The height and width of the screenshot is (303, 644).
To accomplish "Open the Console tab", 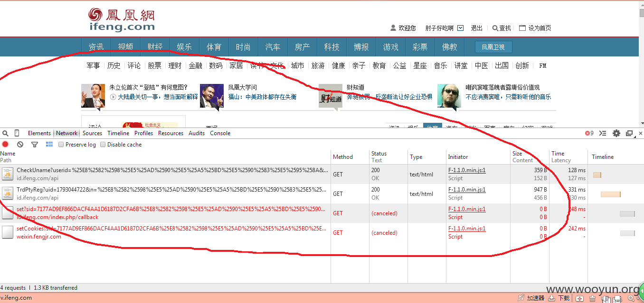I will click(220, 133).
